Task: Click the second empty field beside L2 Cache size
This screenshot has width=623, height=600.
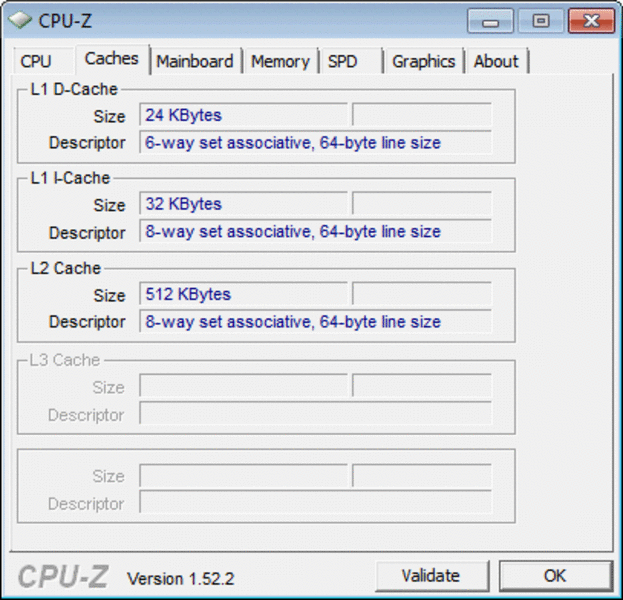Action: pos(422,294)
